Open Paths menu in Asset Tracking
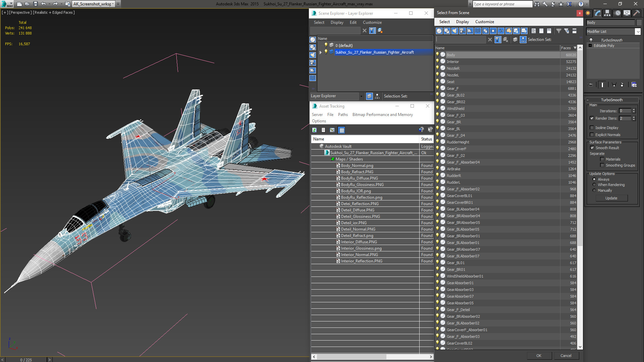This screenshot has width=644, height=362. (343, 115)
